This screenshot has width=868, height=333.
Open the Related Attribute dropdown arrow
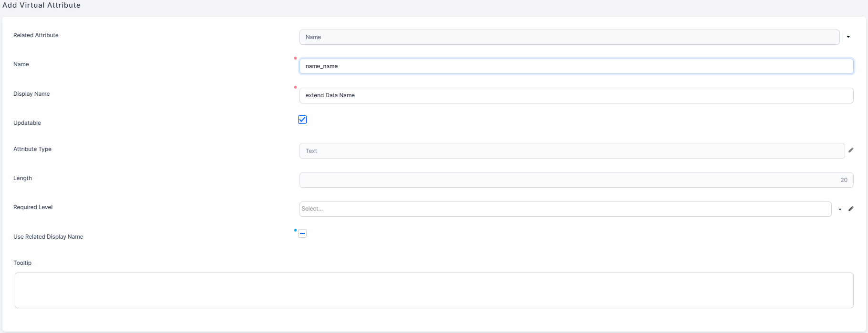coord(848,37)
